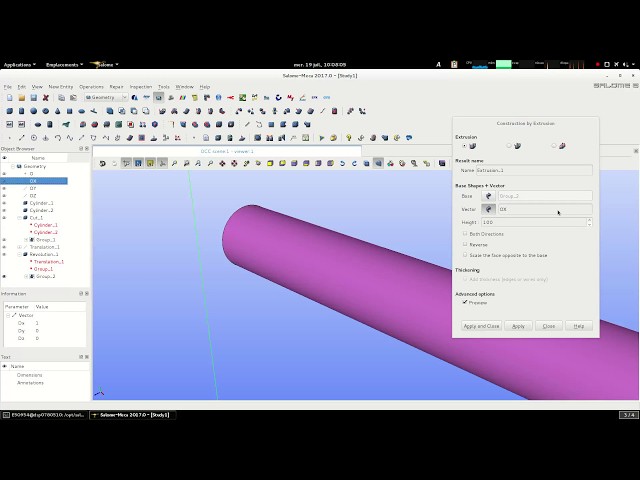Open the New Entity menu
The width and height of the screenshot is (640, 480).
(x=60, y=87)
